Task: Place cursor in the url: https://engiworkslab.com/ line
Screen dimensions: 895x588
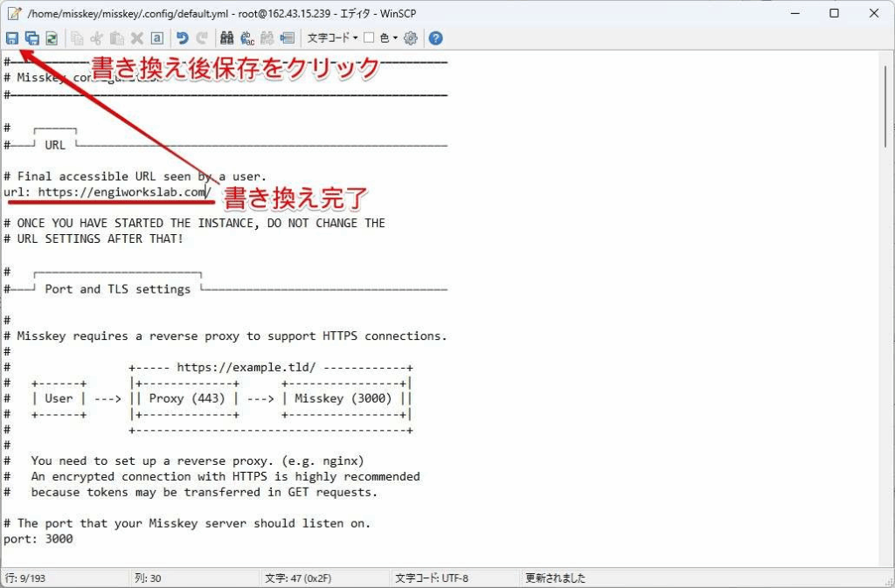Action: [x=108, y=192]
